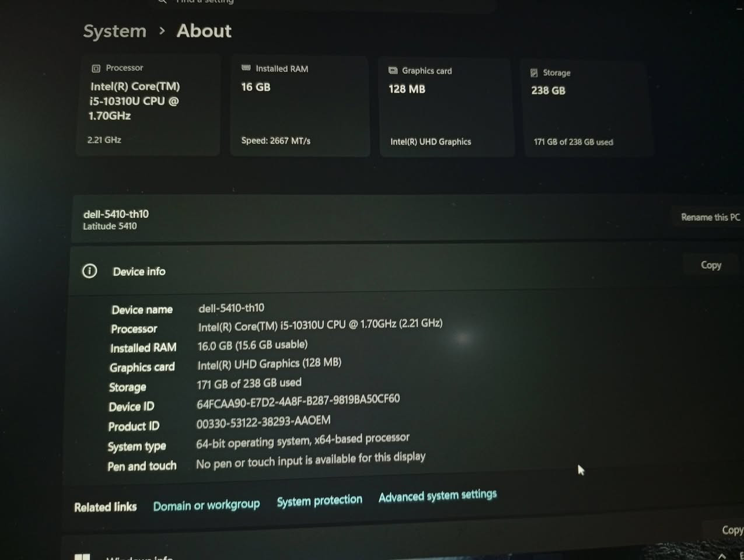Click the Windows logo icon at bottom
Viewport: 744px width, 560px height.
pos(82,557)
